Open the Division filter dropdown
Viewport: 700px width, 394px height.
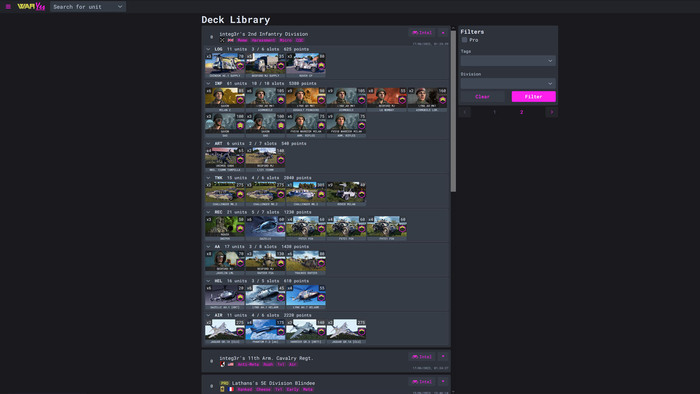pyautogui.click(x=508, y=83)
